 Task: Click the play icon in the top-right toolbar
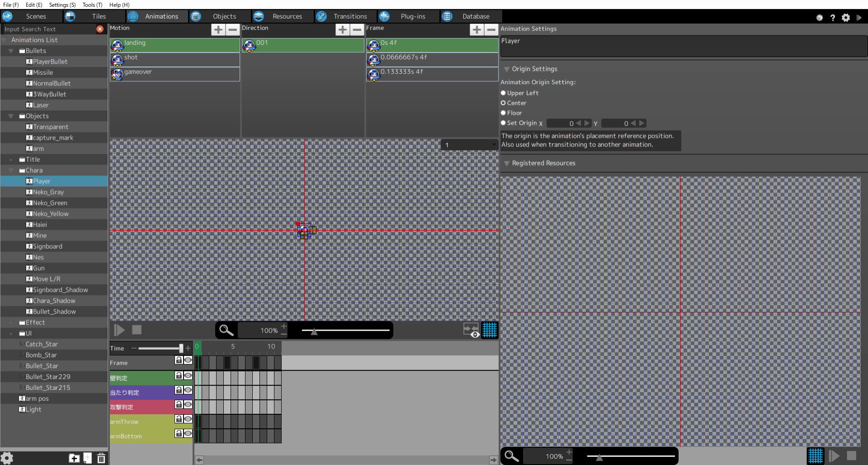[x=860, y=18]
